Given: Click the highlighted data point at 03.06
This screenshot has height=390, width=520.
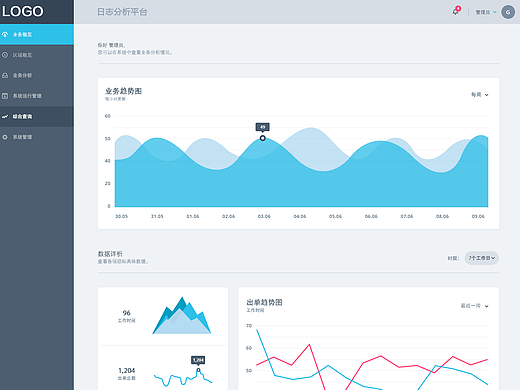Looking at the screenshot, I should (x=263, y=138).
